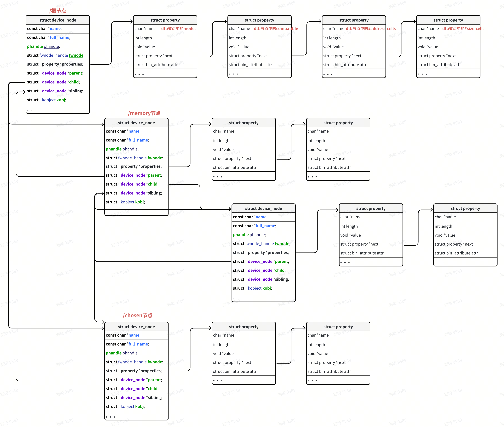504x427 pixels.
Task: Click chosen node's kobject kobj field
Action: pyautogui.click(x=132, y=406)
